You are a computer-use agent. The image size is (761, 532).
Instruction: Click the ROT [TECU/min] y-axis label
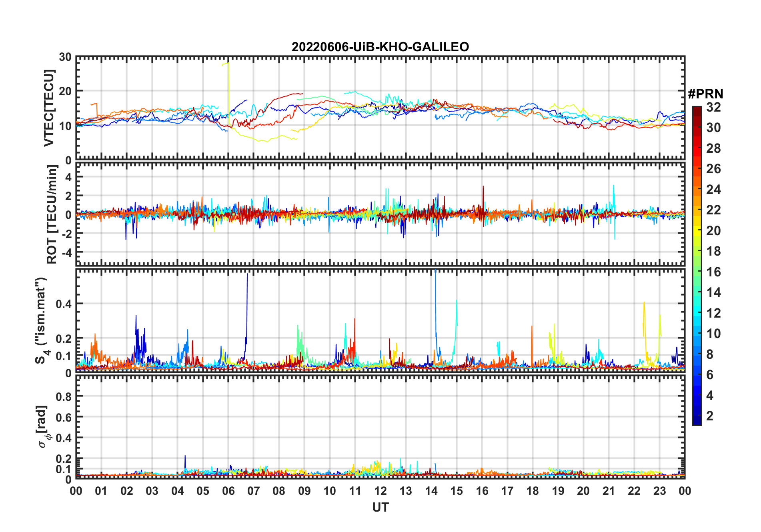tap(52, 214)
